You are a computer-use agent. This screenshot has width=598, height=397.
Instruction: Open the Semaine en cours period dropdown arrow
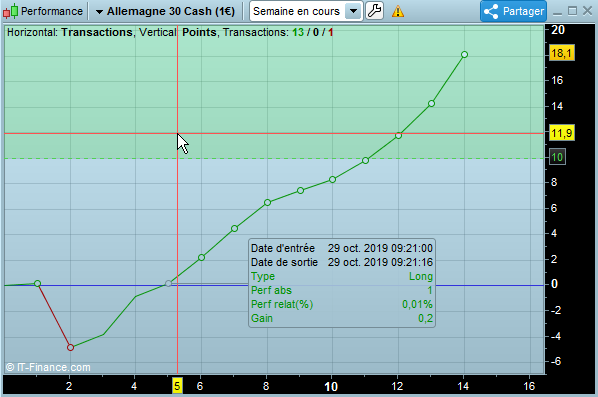click(353, 11)
